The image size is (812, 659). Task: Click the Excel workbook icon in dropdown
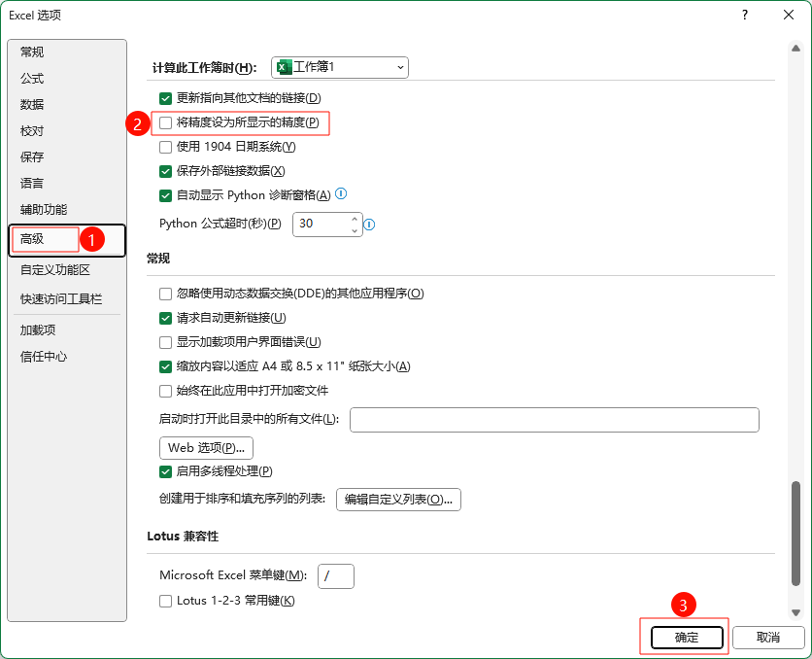coord(283,67)
